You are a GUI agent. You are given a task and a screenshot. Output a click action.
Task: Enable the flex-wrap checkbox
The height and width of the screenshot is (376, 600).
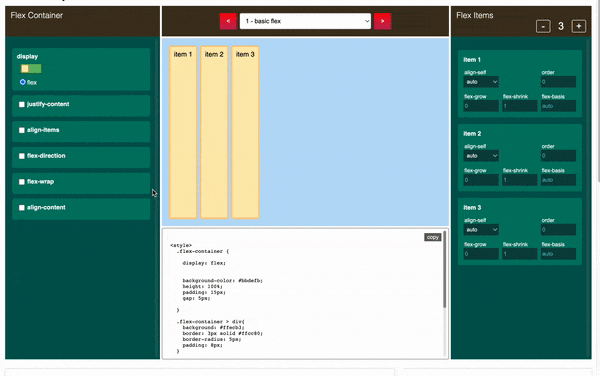coord(22,182)
